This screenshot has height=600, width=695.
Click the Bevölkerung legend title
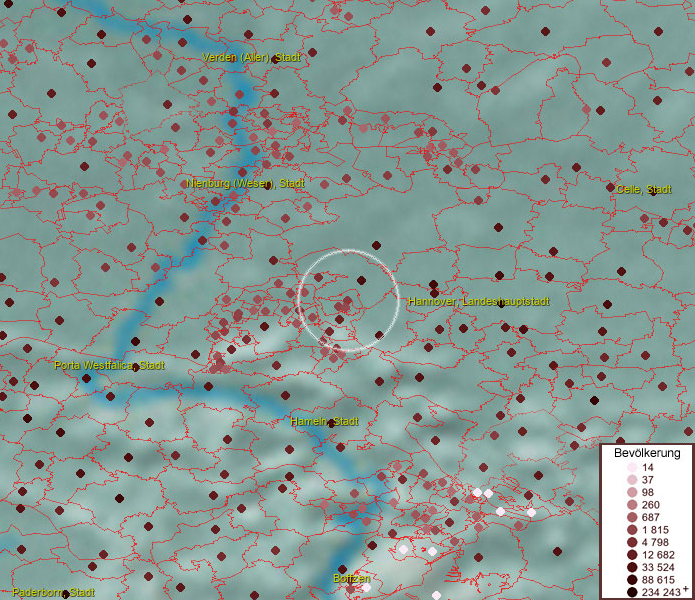click(x=647, y=453)
